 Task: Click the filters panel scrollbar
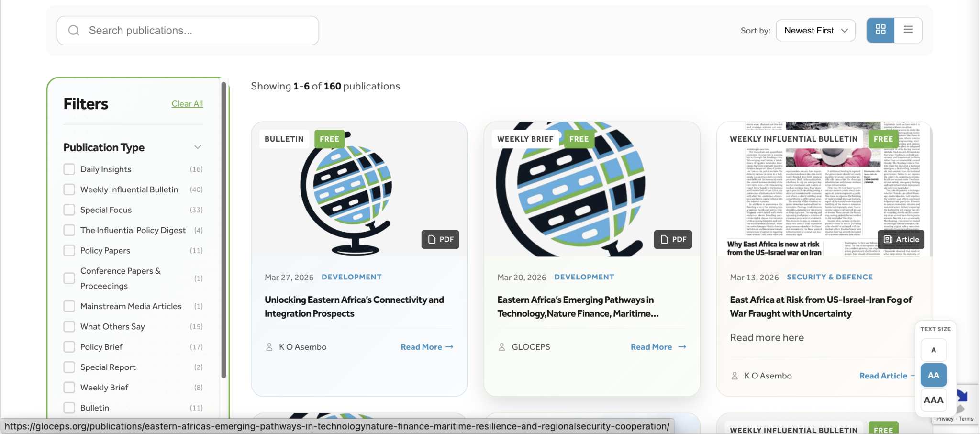click(x=223, y=230)
